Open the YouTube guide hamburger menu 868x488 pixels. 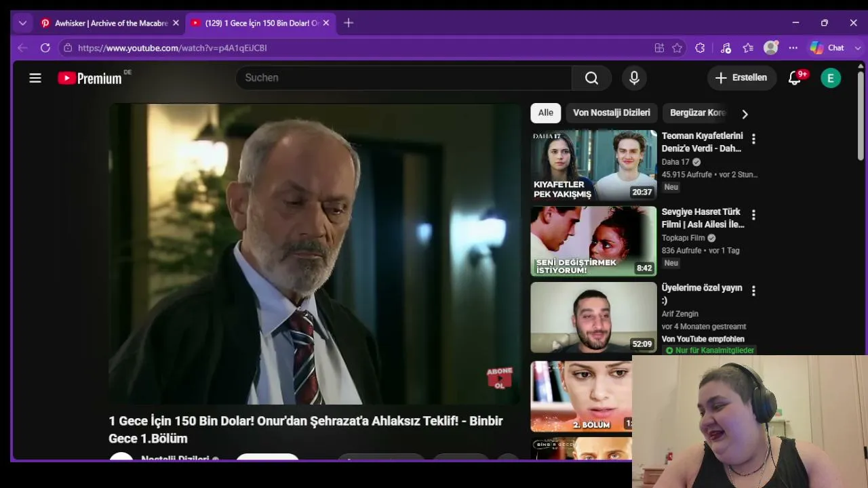point(35,78)
